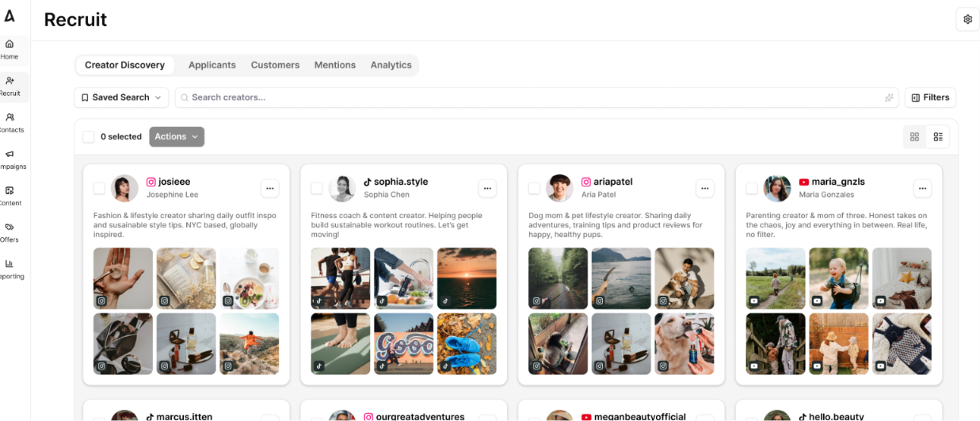The height and width of the screenshot is (421, 980).
Task: Switch to list view layout
Action: 938,136
